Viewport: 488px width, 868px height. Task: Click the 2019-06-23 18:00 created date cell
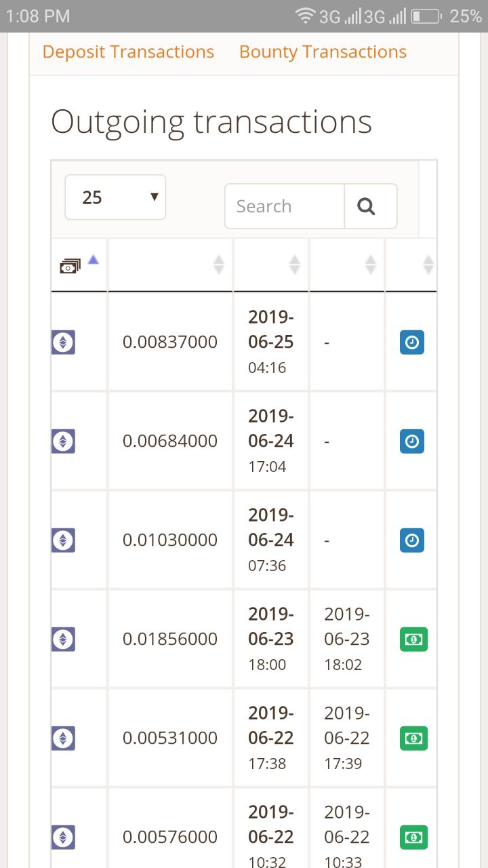(x=270, y=639)
